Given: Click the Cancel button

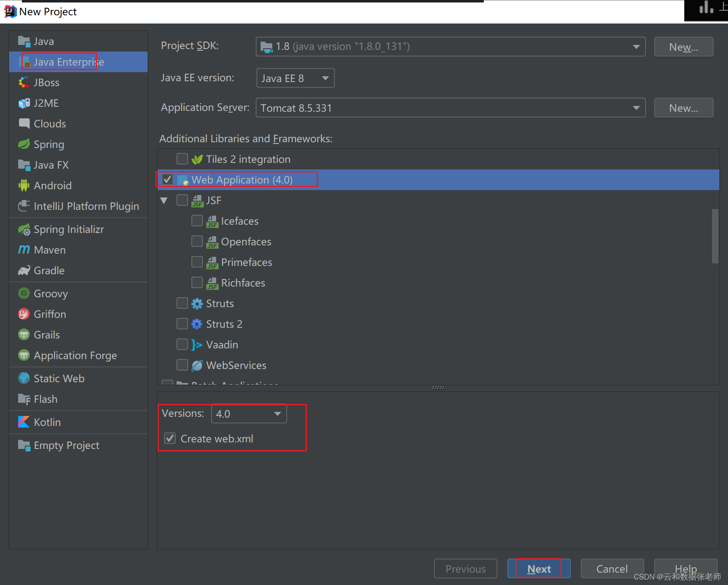Looking at the screenshot, I should click(612, 569).
